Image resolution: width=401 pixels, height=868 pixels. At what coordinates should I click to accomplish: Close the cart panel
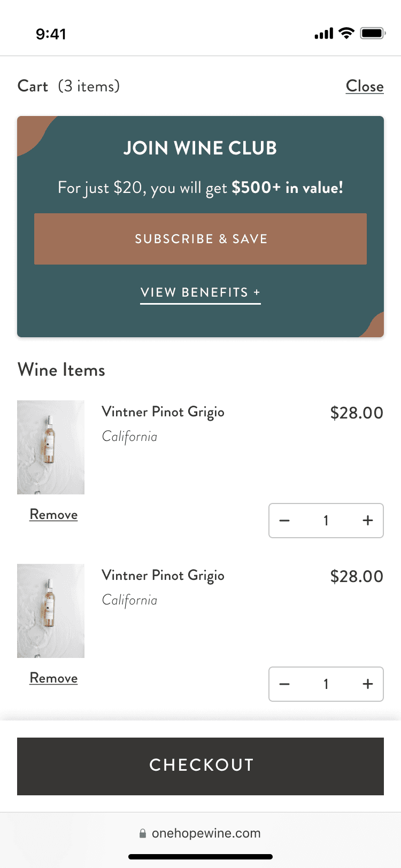coord(365,87)
